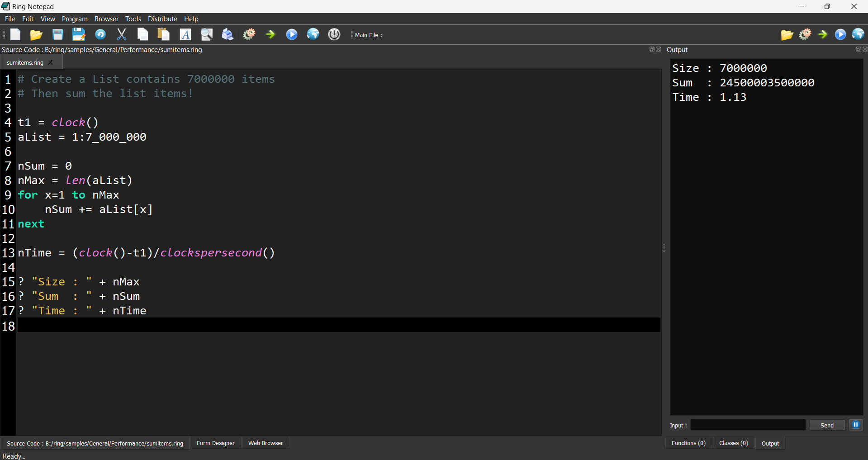Click the blue play main file icon at right
The height and width of the screenshot is (460, 868).
840,34
